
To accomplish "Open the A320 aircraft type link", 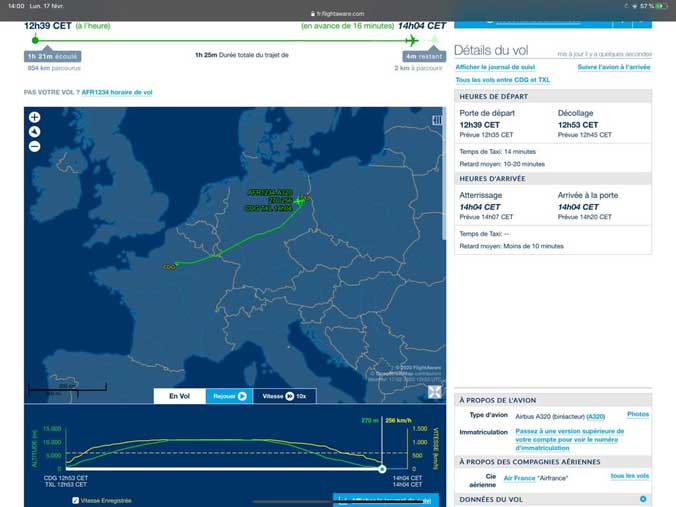I will pos(596,416).
